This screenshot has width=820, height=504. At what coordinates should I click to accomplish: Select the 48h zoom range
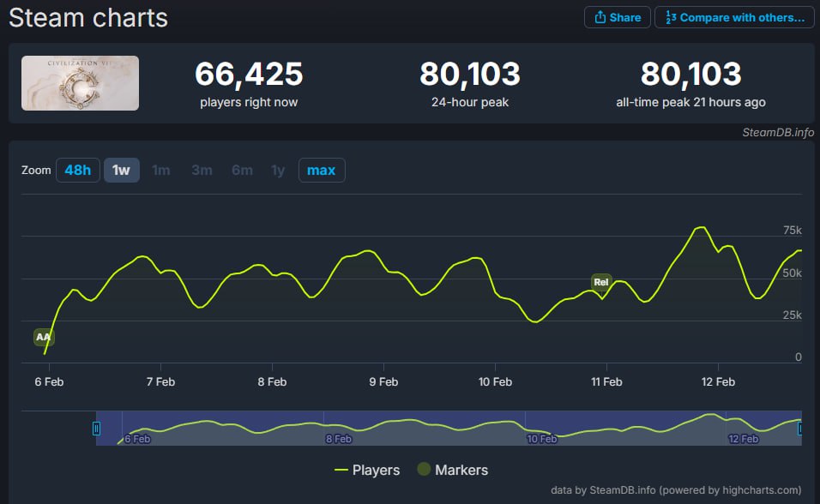tap(77, 170)
